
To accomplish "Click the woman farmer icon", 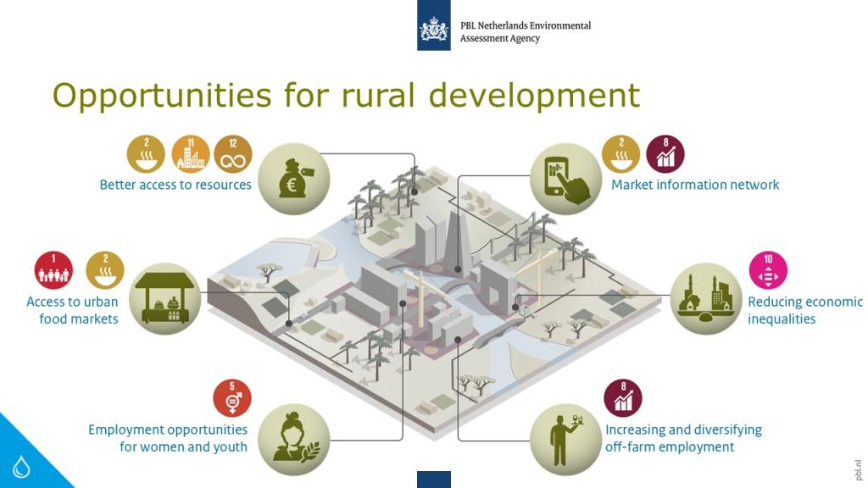I will coord(293,439).
